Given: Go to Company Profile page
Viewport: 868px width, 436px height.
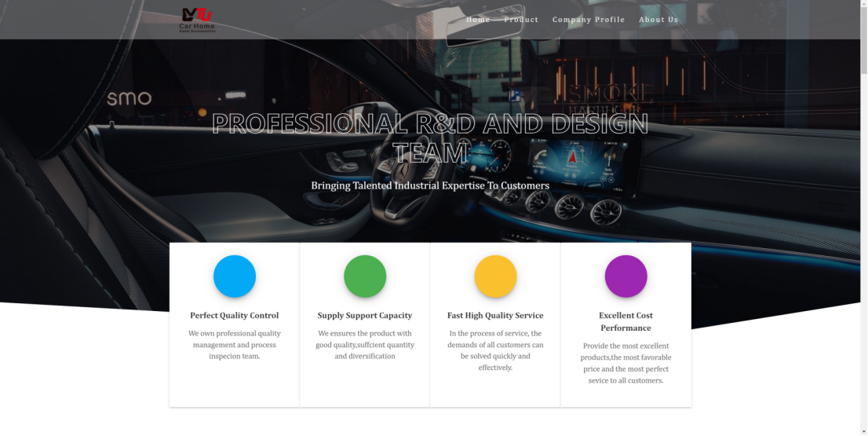Looking at the screenshot, I should pyautogui.click(x=589, y=20).
